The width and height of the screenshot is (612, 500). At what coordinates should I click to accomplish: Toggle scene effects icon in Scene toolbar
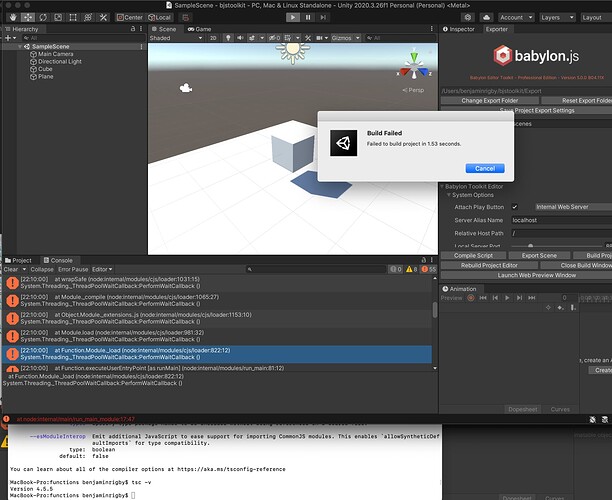[252, 38]
